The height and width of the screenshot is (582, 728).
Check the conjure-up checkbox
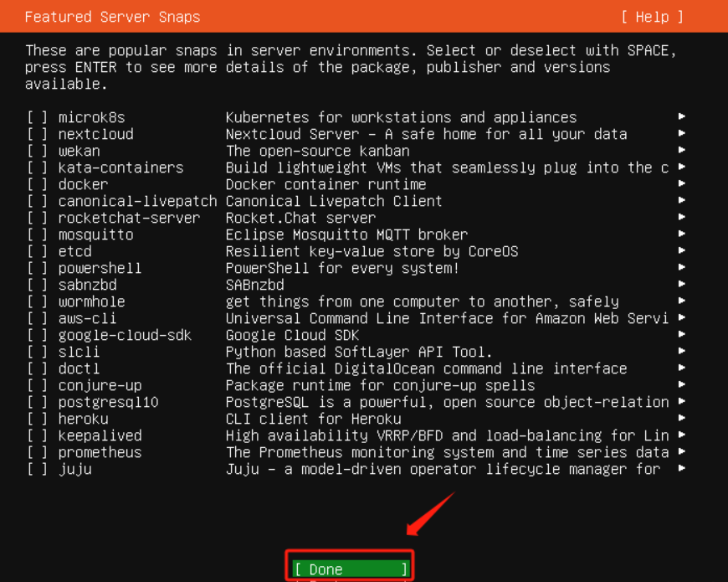pos(37,385)
